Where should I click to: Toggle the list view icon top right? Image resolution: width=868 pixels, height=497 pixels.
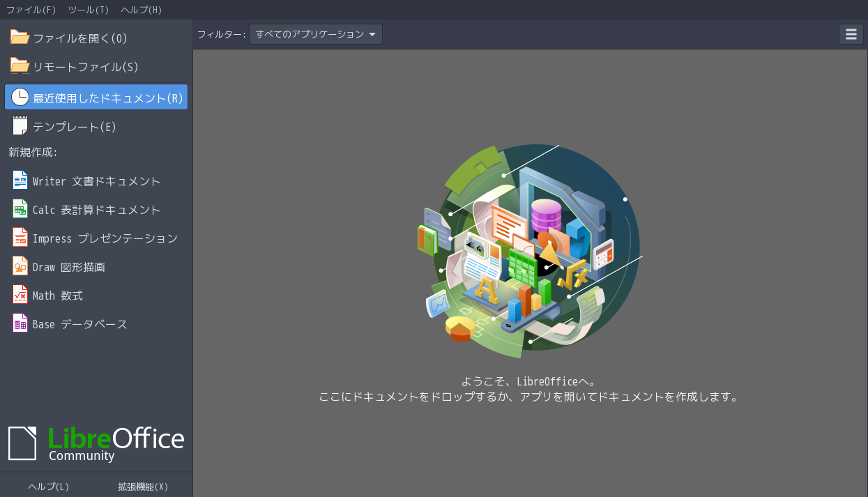pyautogui.click(x=851, y=33)
